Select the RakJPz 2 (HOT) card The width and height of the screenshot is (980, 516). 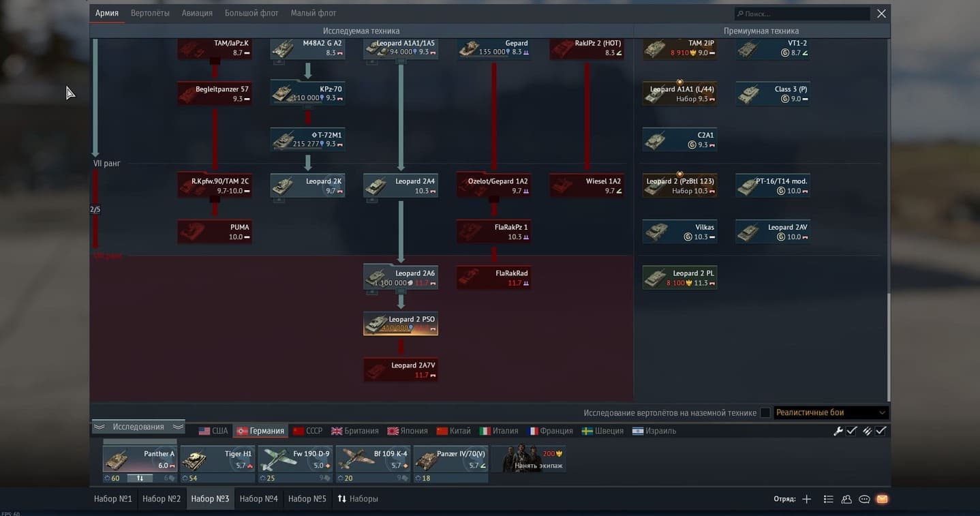point(587,48)
